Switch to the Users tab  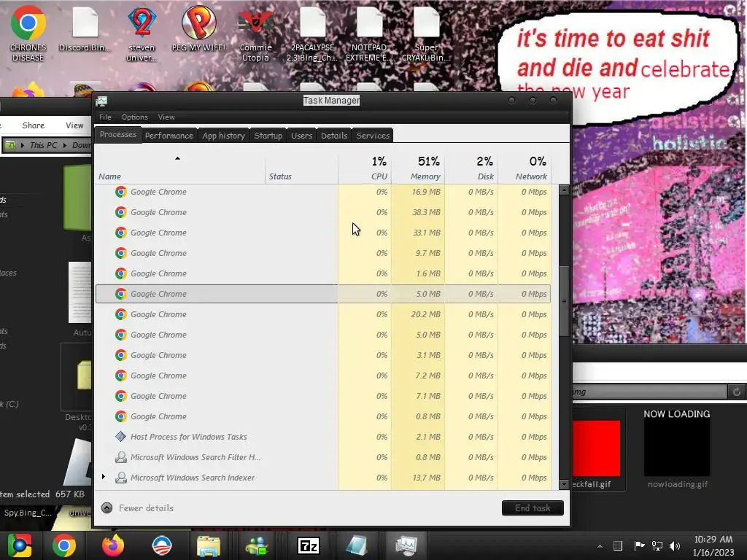point(301,136)
